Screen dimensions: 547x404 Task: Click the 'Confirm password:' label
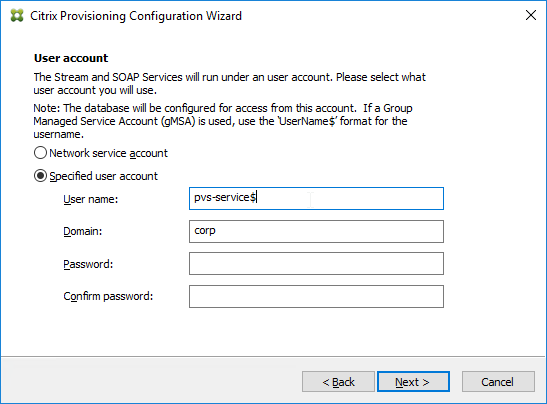coord(108,296)
